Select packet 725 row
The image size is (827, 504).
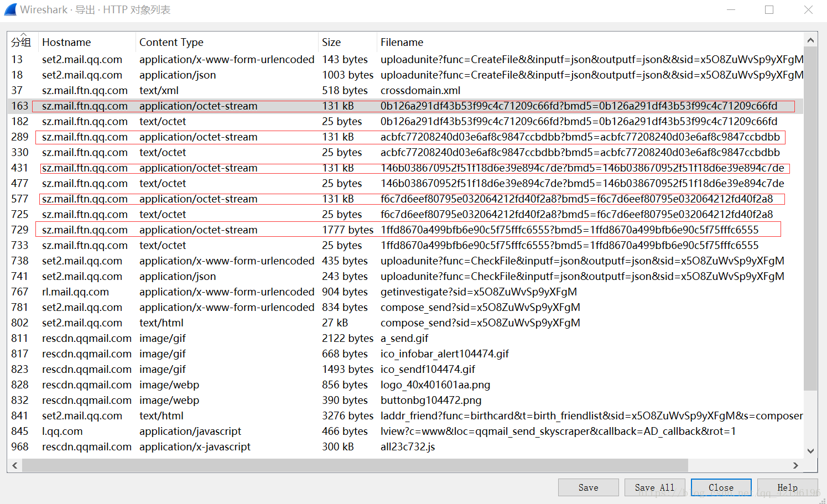[x=405, y=214]
